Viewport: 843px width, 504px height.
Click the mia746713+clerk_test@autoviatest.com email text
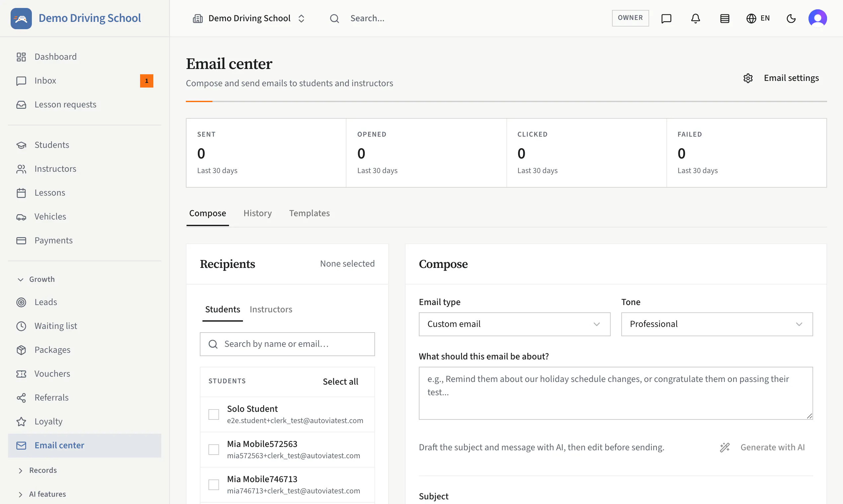[x=293, y=491]
